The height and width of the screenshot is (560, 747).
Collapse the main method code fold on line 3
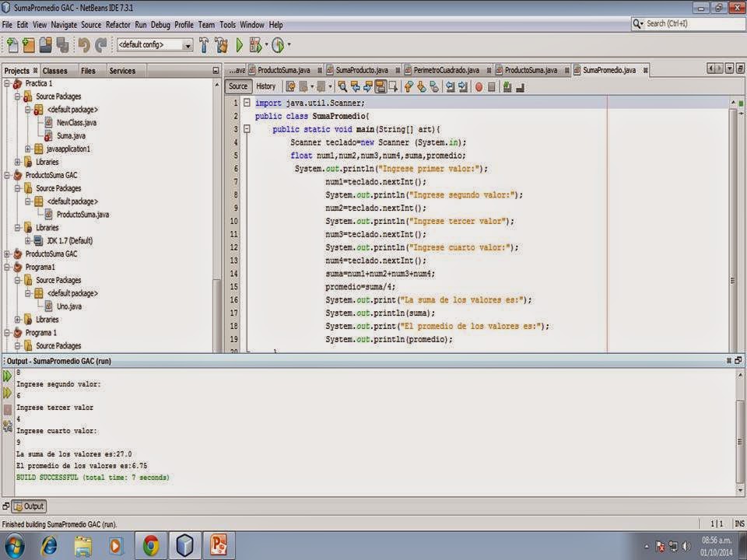pyautogui.click(x=247, y=129)
